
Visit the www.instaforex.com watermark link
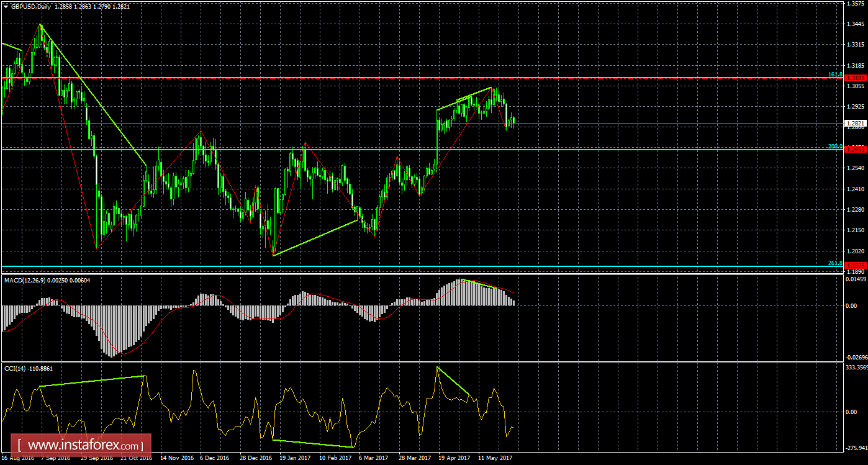click(81, 445)
